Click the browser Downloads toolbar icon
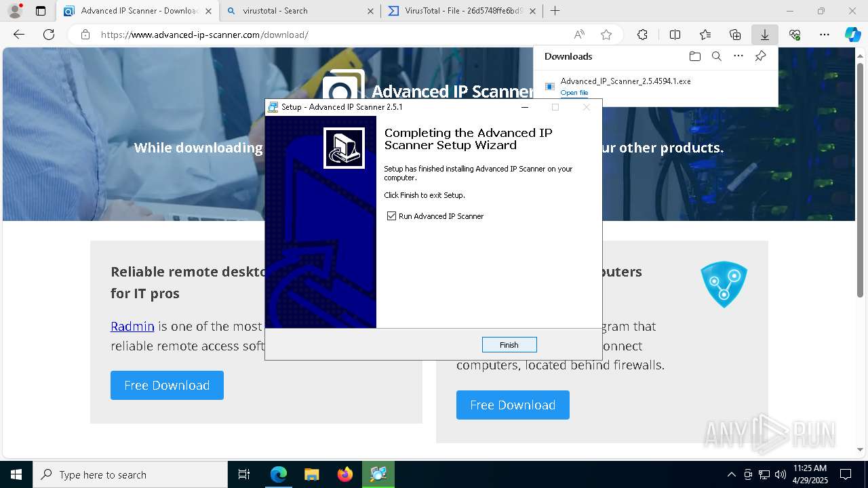The width and height of the screenshot is (868, 488). tap(764, 35)
